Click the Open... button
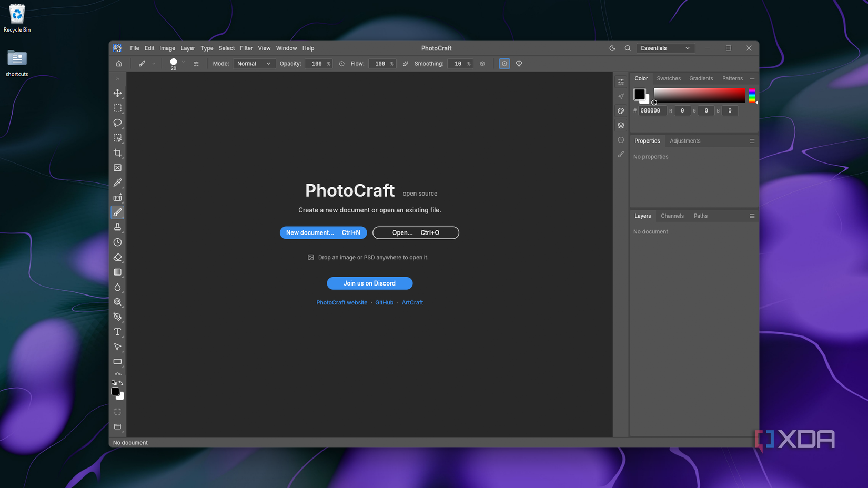This screenshot has width=868, height=488. tap(416, 232)
